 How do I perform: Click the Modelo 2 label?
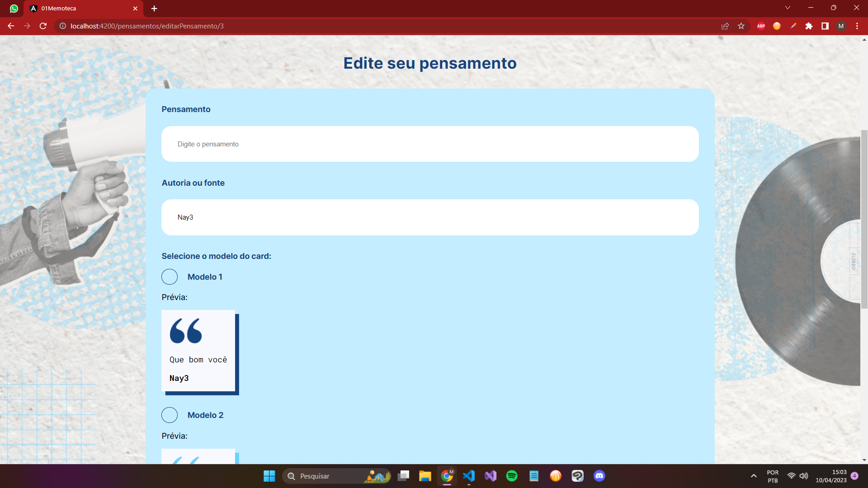(x=205, y=415)
